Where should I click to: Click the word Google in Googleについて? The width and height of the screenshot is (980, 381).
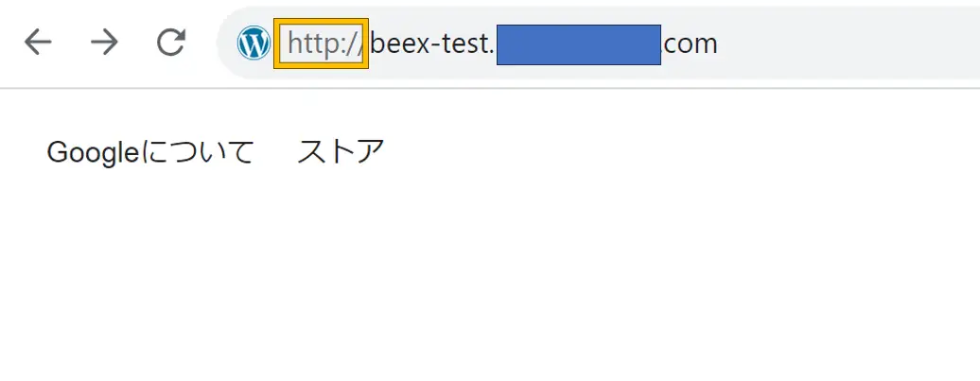click(x=93, y=152)
